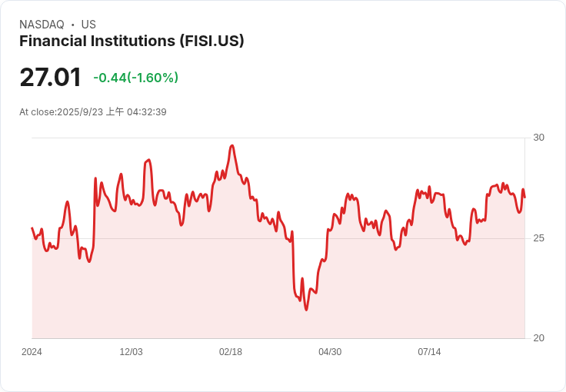Image resolution: width=566 pixels, height=392 pixels.
Task: Select the 2024 label on the date axis
Action: [x=32, y=352]
